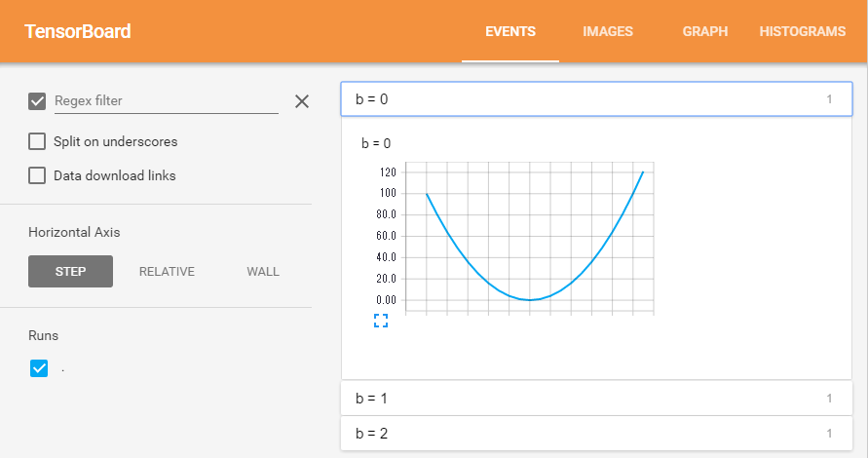Open the GRAPH tab

point(704,31)
